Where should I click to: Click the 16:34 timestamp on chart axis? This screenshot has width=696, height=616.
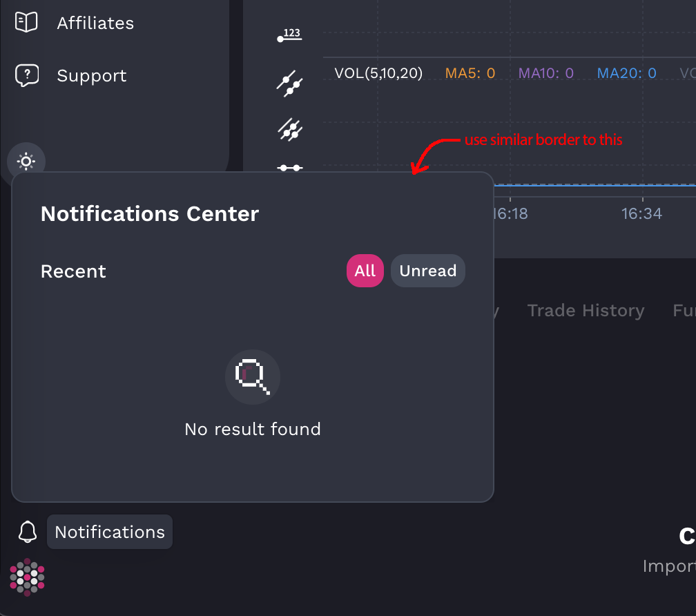(x=641, y=213)
